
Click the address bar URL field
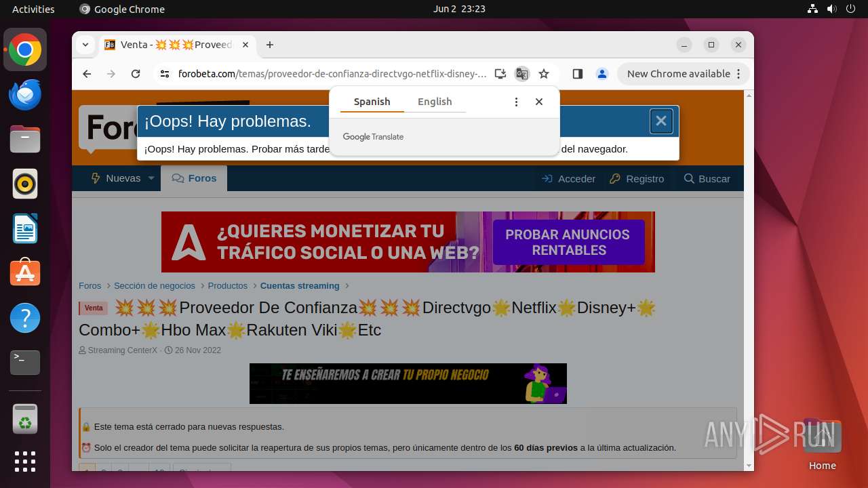tap(332, 74)
